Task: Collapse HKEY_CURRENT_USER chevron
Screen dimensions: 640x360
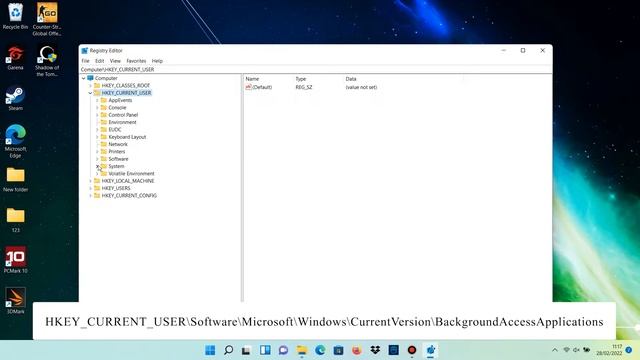Action: (91, 93)
